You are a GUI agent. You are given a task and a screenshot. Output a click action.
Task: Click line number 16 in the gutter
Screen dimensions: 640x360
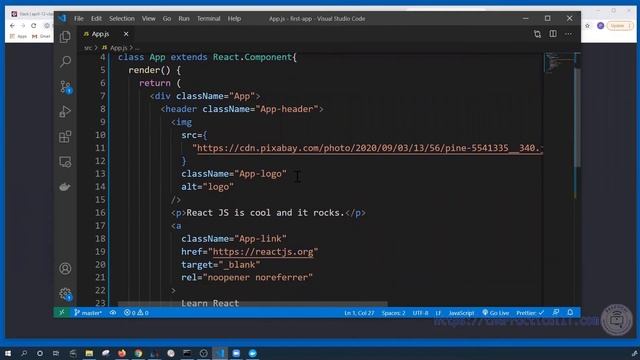(x=100, y=213)
